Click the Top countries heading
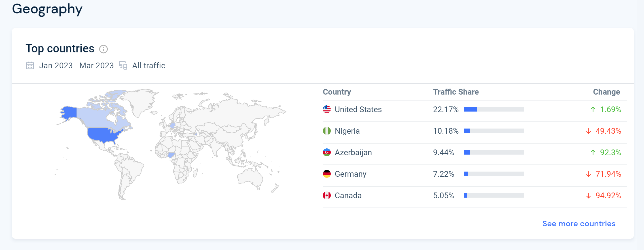Screen dimensions: 644x250 (60, 49)
